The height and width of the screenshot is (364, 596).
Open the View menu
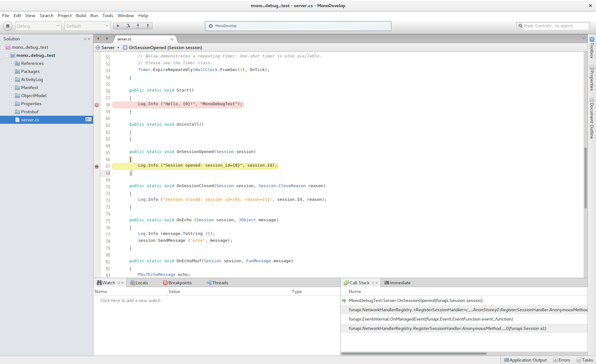tap(30, 16)
